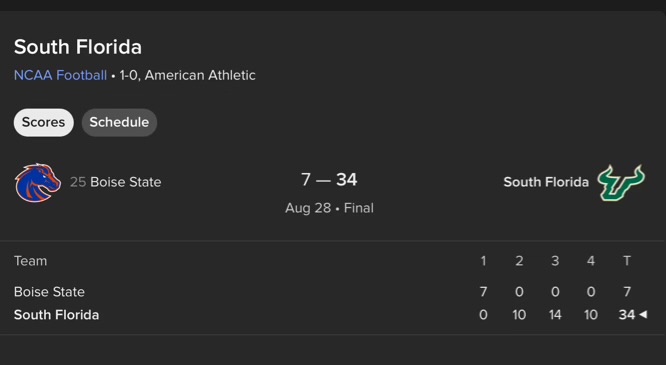Click the 7 — 34 final score

329,180
